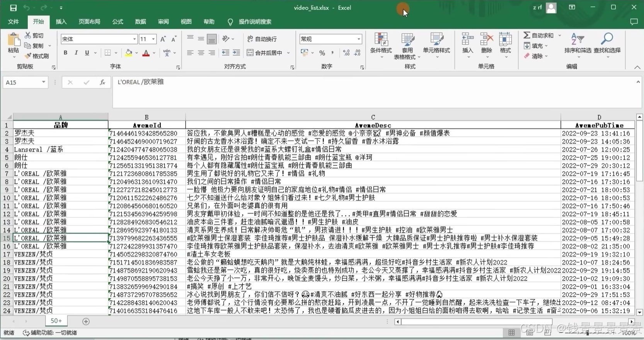
Task: Click the Decrease Decimal icon
Action: coord(358,53)
